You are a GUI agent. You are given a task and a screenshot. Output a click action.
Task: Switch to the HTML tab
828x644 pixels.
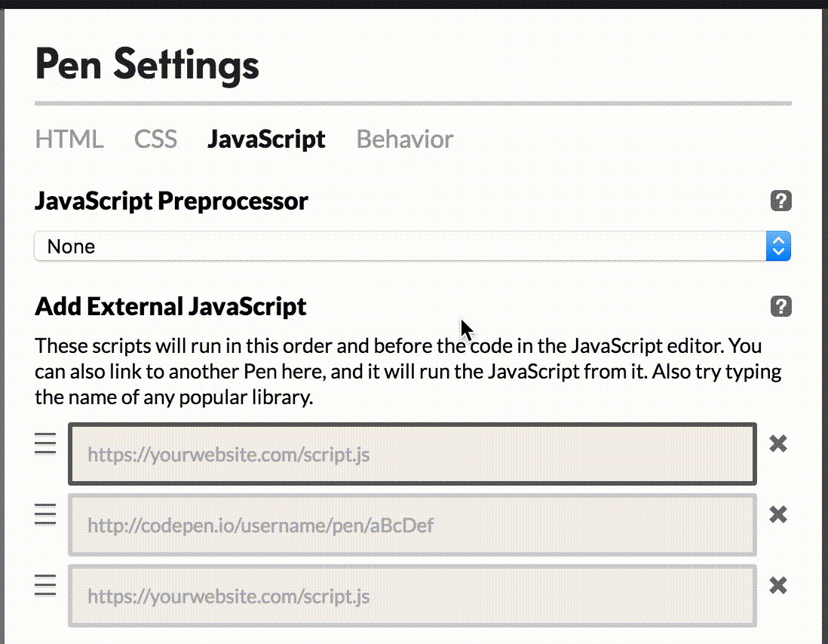tap(69, 139)
